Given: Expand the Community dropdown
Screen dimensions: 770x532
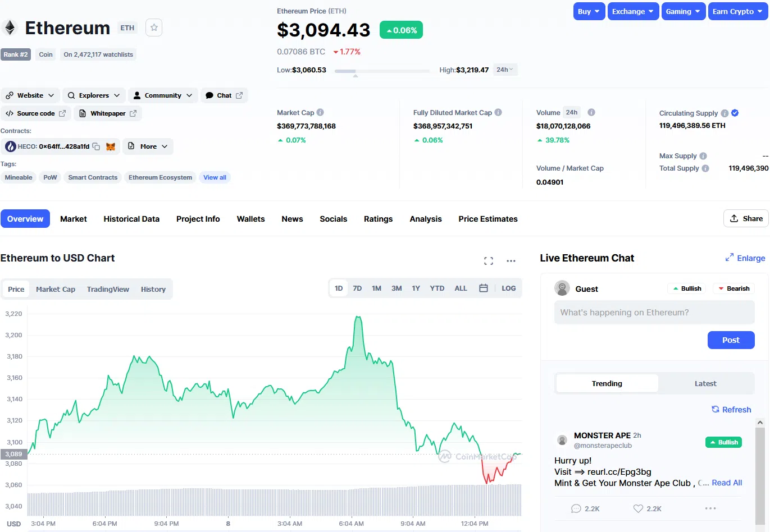Looking at the screenshot, I should pos(163,95).
